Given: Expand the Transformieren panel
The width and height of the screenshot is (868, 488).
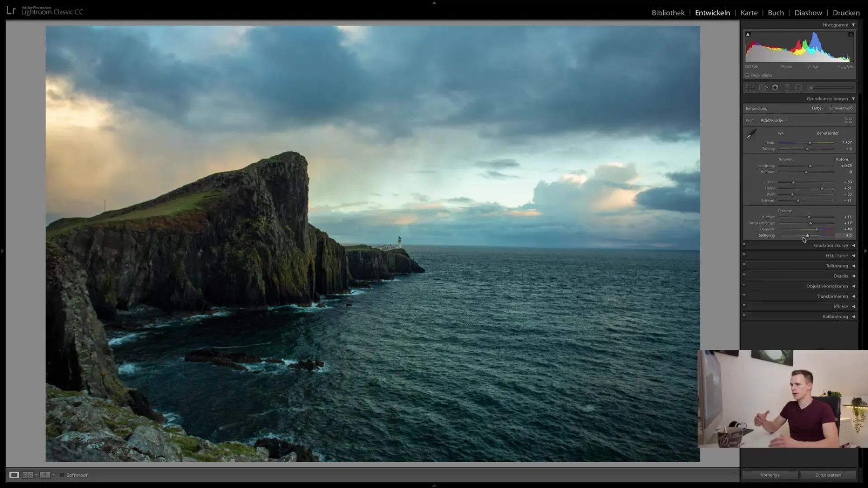Looking at the screenshot, I should pyautogui.click(x=854, y=296).
